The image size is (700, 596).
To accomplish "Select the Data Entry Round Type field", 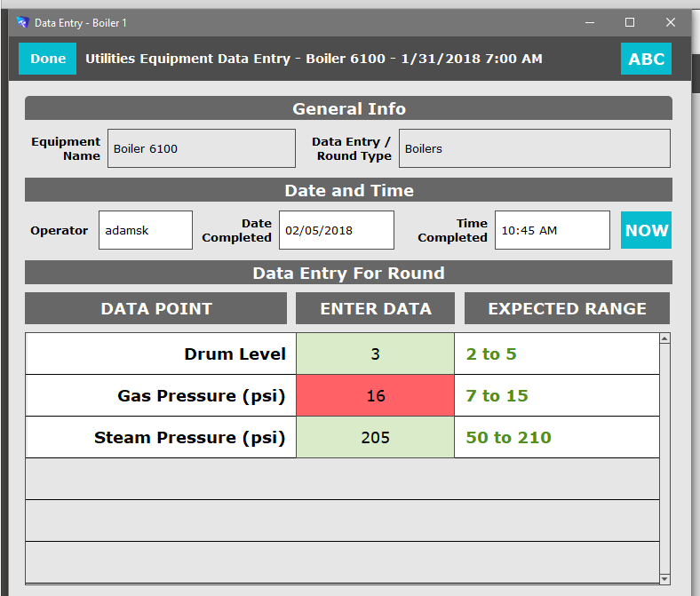I will pyautogui.click(x=535, y=148).
